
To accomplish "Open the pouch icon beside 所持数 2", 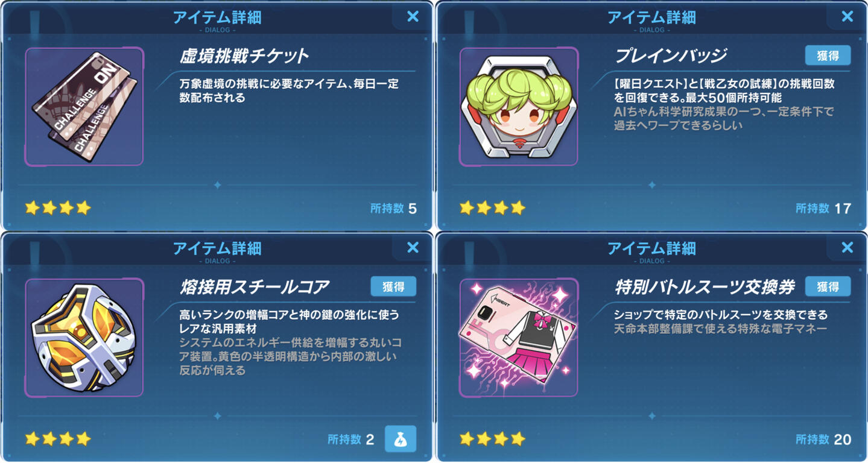I will click(401, 439).
